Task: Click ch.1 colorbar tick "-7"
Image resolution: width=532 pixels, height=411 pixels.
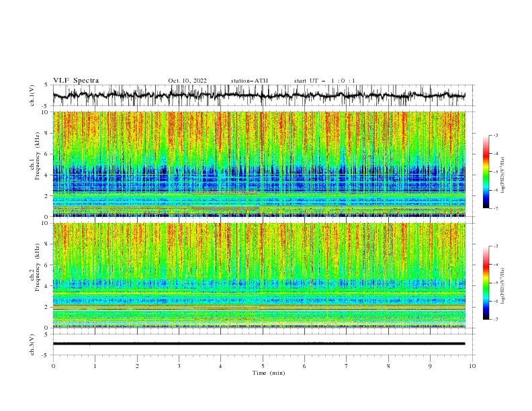Action: point(496,208)
